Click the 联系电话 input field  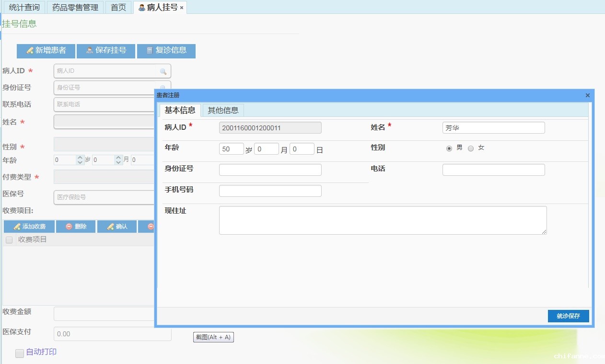click(104, 104)
